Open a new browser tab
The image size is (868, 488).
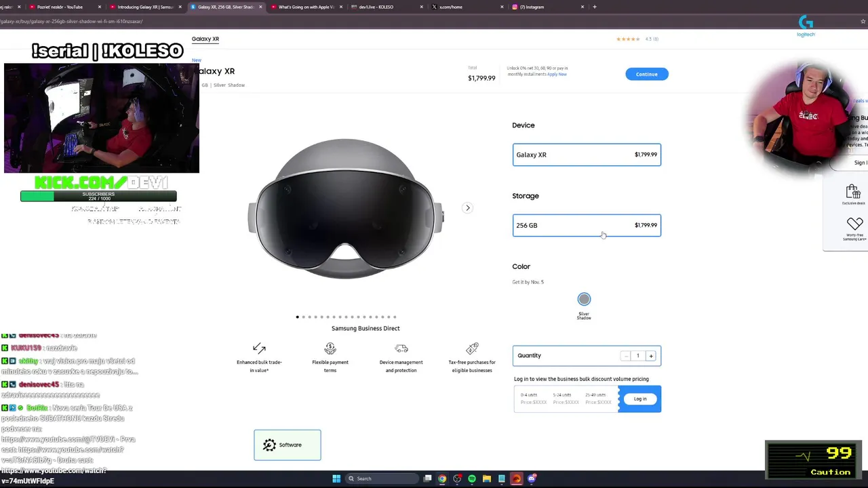pyautogui.click(x=595, y=7)
